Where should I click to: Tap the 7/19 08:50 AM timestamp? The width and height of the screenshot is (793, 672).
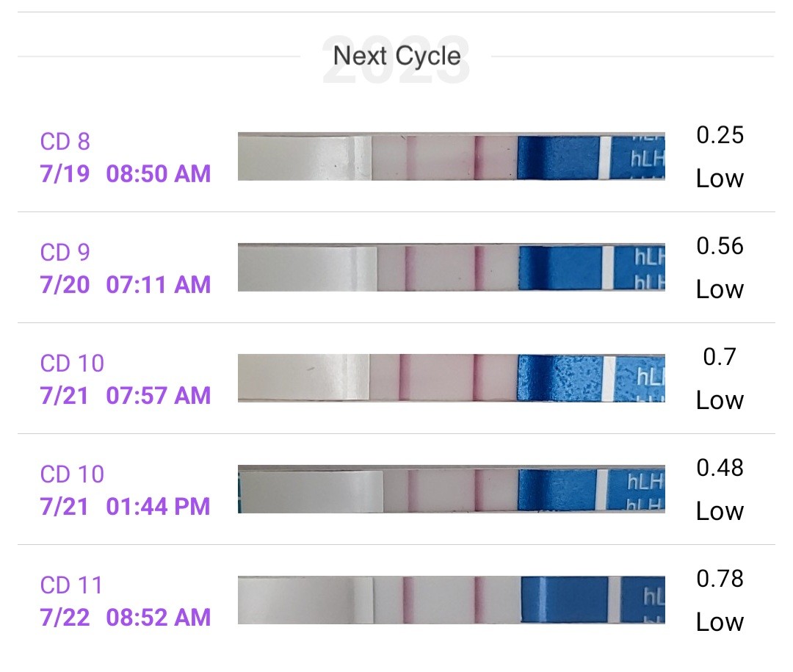[x=126, y=173]
